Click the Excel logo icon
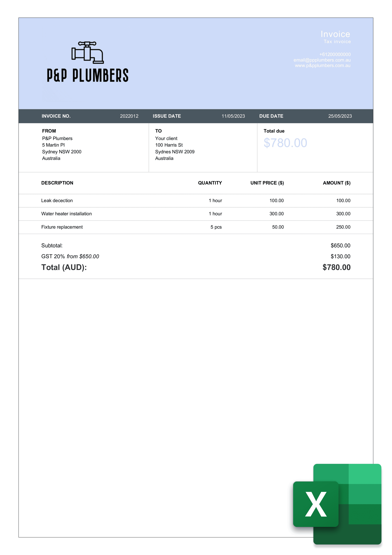The image size is (392, 555). (337, 504)
